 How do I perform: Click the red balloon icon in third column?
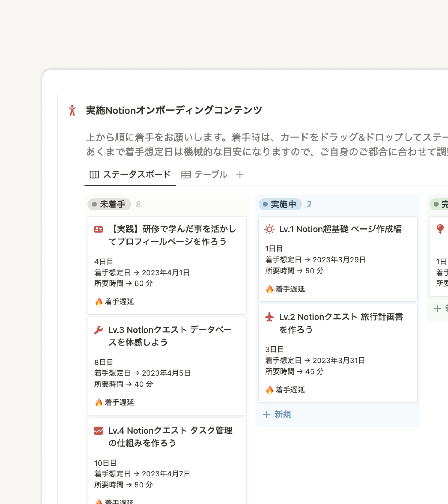(x=440, y=229)
